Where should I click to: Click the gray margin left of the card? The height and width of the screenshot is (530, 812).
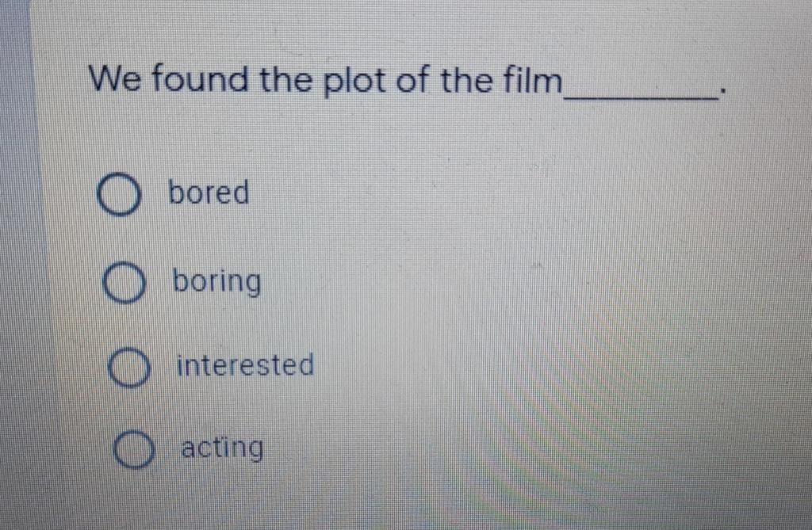16,259
